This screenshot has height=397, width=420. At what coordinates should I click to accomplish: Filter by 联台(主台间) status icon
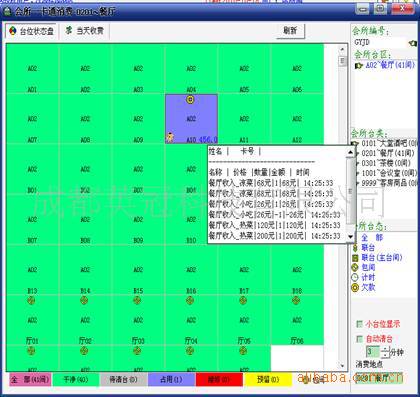pyautogui.click(x=355, y=257)
